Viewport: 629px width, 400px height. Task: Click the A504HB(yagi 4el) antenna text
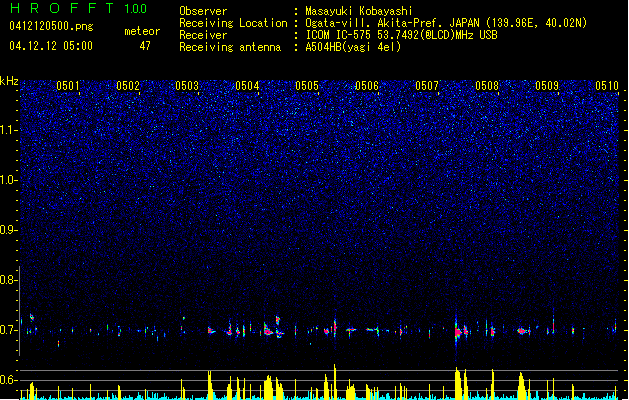click(x=353, y=47)
